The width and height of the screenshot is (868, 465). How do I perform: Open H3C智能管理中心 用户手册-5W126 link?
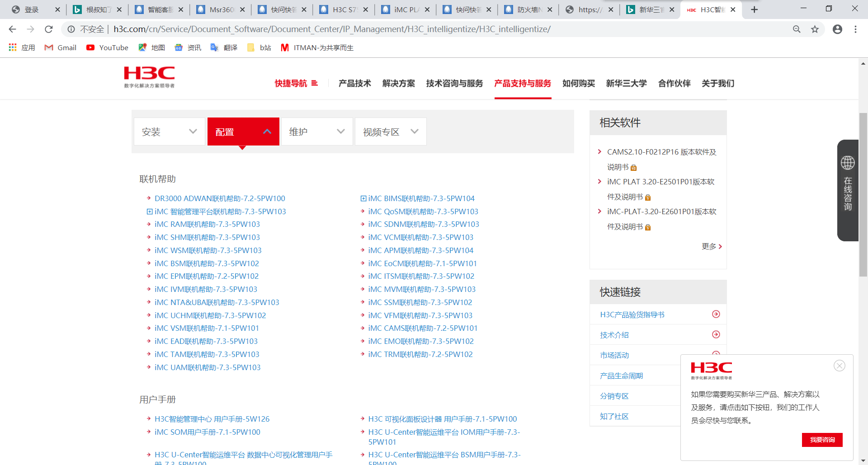point(212,419)
